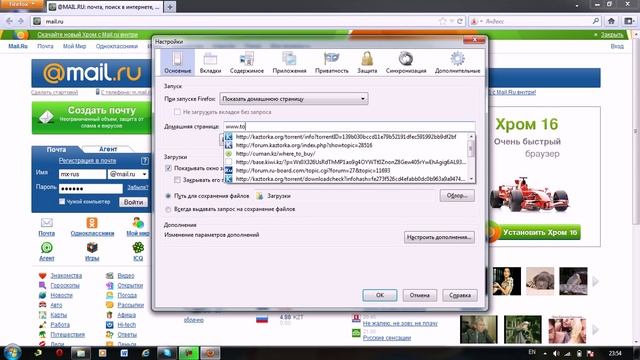Image resolution: width=640 pixels, height=360 pixels.
Task: Reload the page
Action: click(460, 21)
